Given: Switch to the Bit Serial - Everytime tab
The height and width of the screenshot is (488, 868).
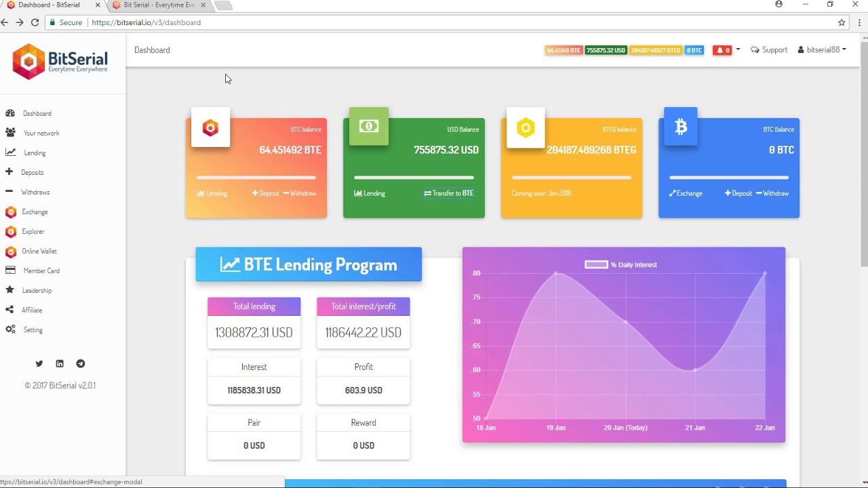Looking at the screenshot, I should click(x=160, y=5).
